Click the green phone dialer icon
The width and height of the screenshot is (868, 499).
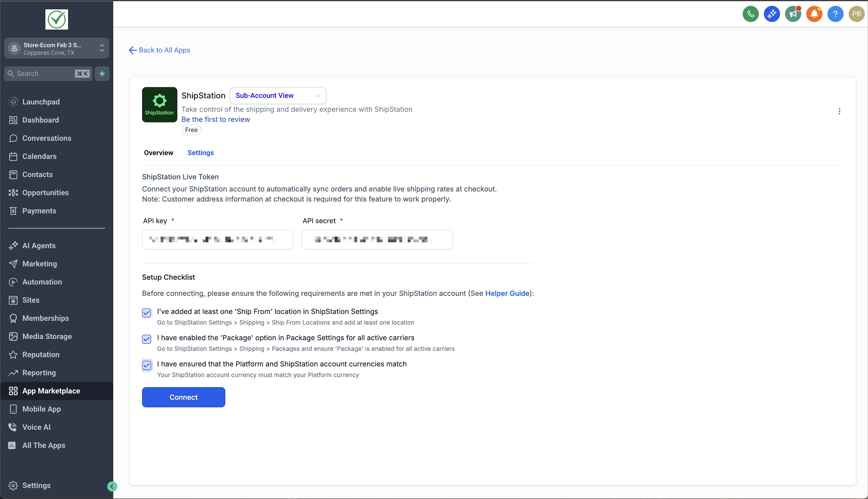tap(750, 14)
